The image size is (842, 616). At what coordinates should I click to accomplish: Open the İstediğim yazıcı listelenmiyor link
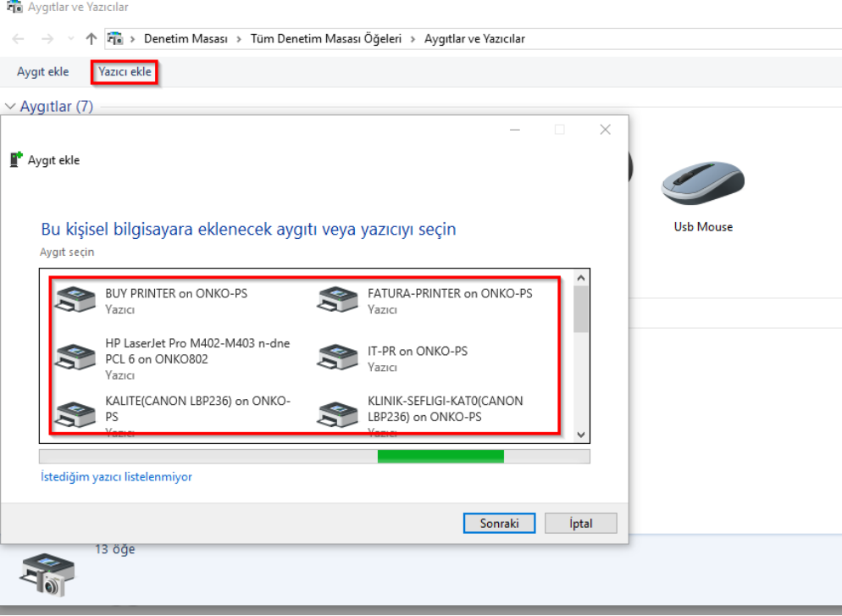coord(117,477)
